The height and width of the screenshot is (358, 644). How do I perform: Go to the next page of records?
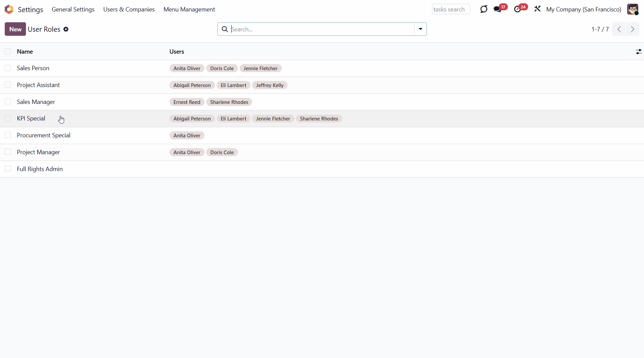(x=633, y=29)
